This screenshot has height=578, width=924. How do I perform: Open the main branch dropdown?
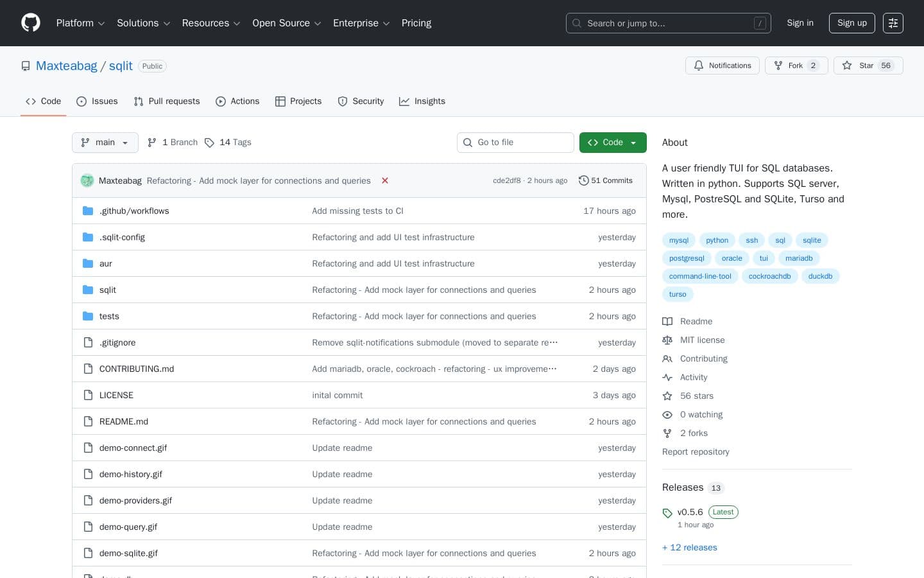(x=105, y=143)
